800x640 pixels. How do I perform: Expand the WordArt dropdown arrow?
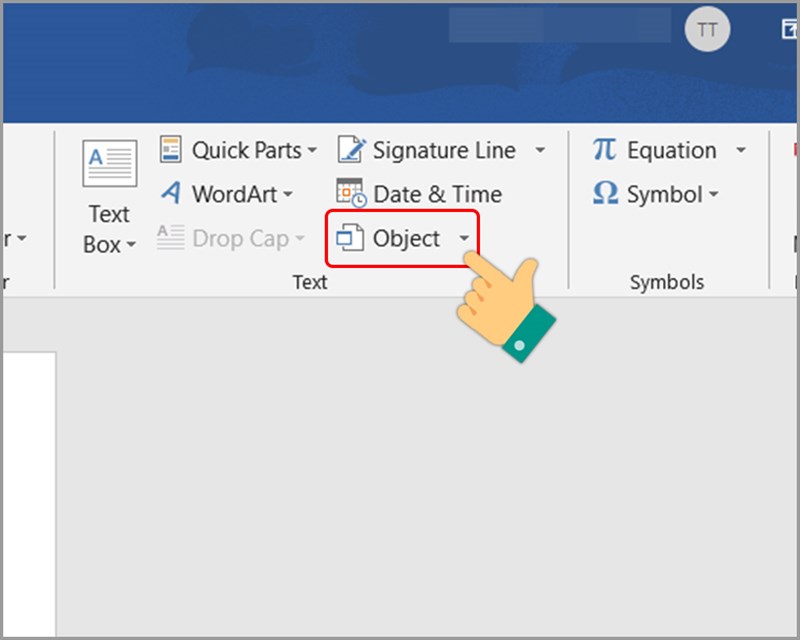288,195
